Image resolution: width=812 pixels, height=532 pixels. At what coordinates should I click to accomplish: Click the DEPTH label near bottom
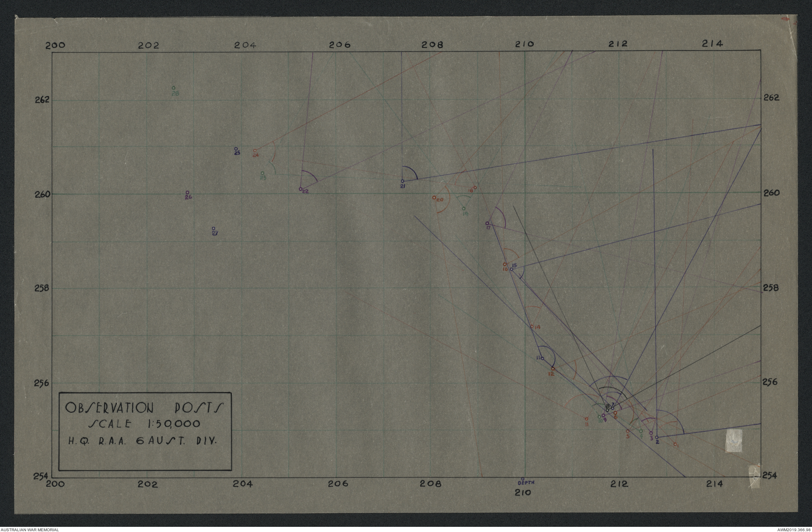pos(527,482)
